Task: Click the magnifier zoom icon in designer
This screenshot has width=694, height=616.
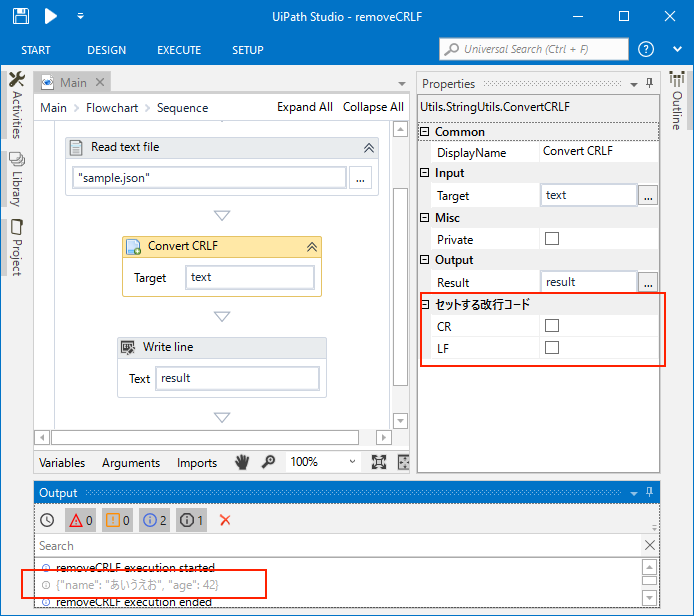Action: 268,462
